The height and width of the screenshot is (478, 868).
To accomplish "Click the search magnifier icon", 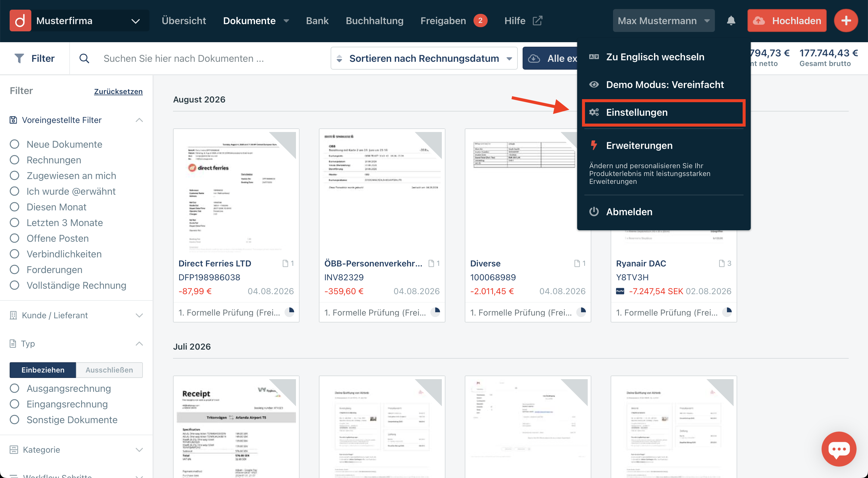I will pos(84,58).
